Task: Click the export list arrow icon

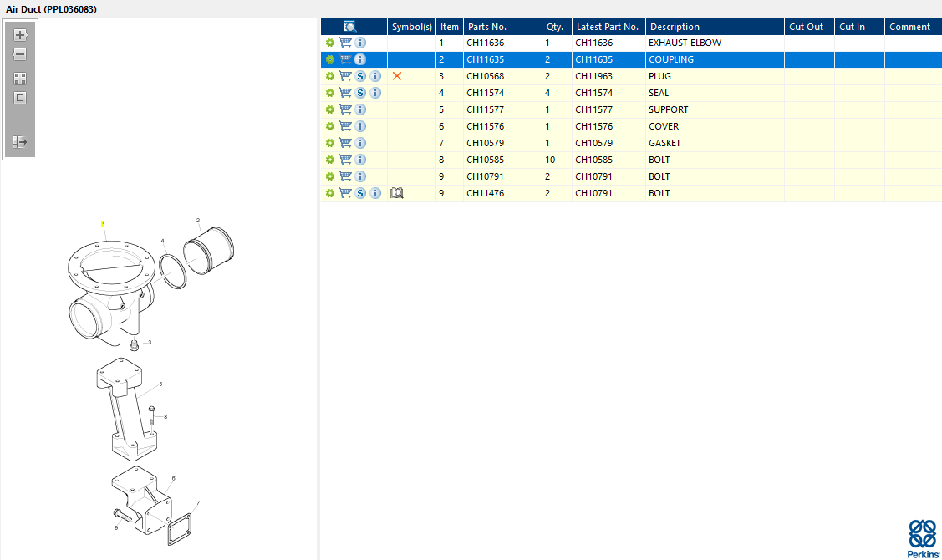Action: (20, 142)
